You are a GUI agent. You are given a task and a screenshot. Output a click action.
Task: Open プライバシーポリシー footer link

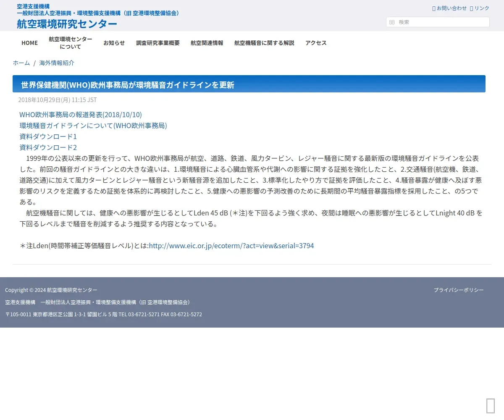tap(459, 290)
